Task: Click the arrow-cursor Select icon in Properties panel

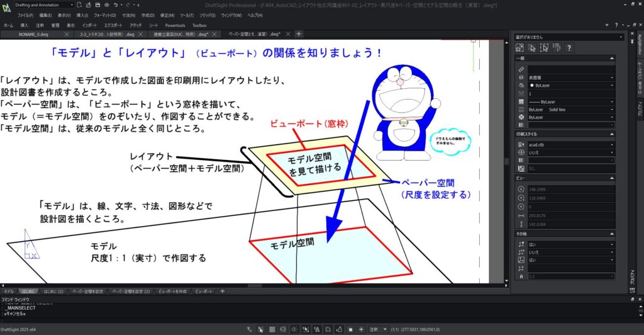Action: (532, 48)
